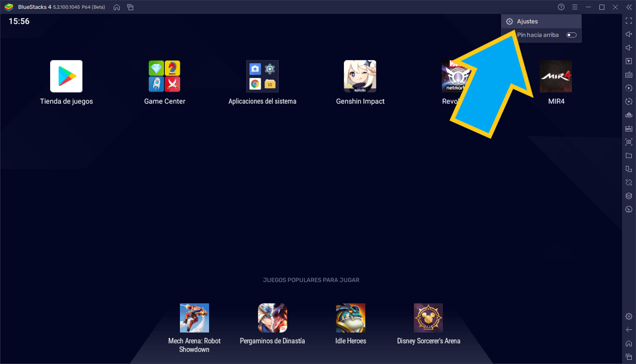Image resolution: width=636 pixels, height=364 pixels.
Task: Click JUEGOS POPULARES PARA JUGAR heading
Action: tap(311, 280)
